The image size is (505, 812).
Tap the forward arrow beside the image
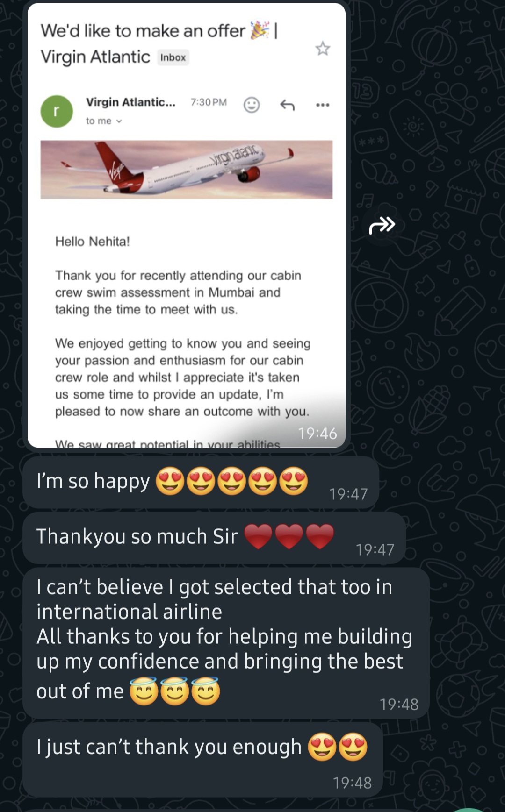click(382, 225)
